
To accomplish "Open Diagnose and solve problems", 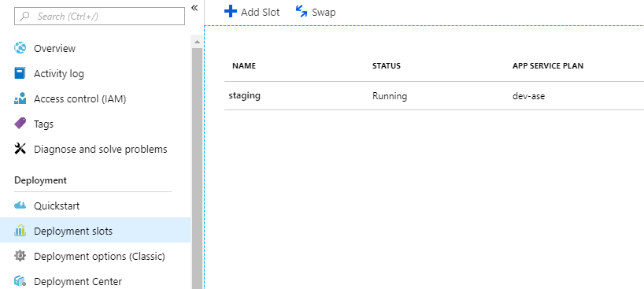I will (x=101, y=150).
